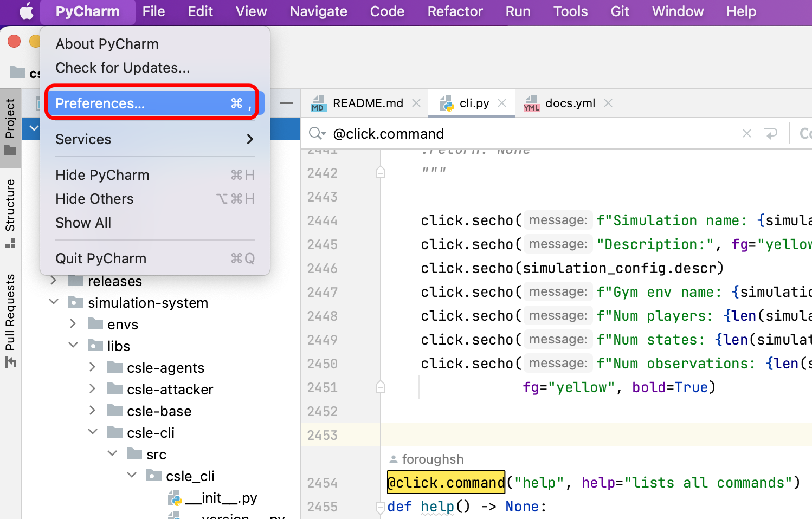Expand the envs folder
Screen dimensions: 812x519
[73, 324]
